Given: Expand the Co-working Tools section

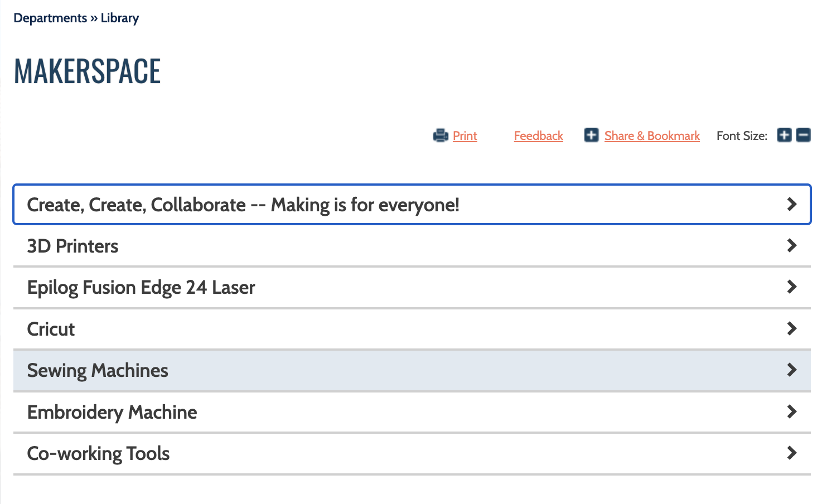Looking at the screenshot, I should click(412, 453).
